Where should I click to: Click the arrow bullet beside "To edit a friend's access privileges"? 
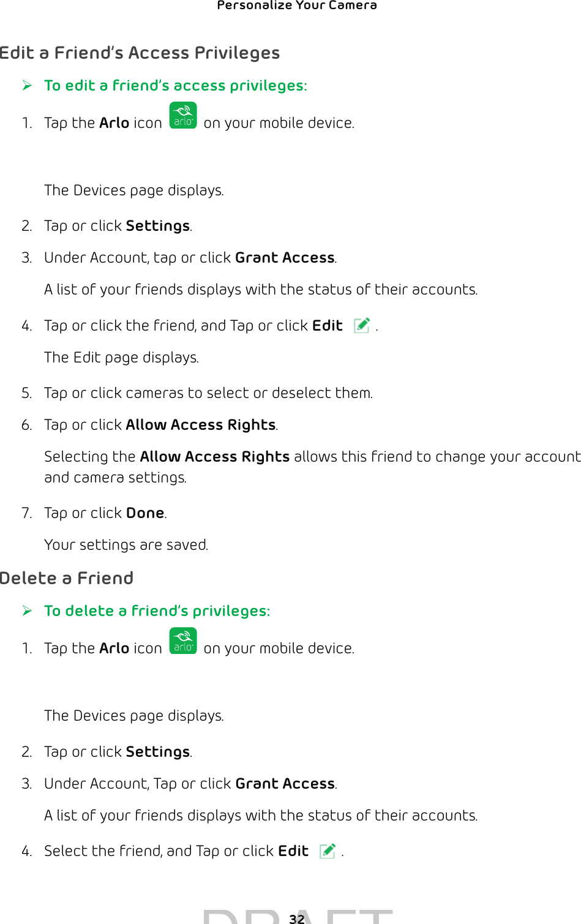coord(27,85)
